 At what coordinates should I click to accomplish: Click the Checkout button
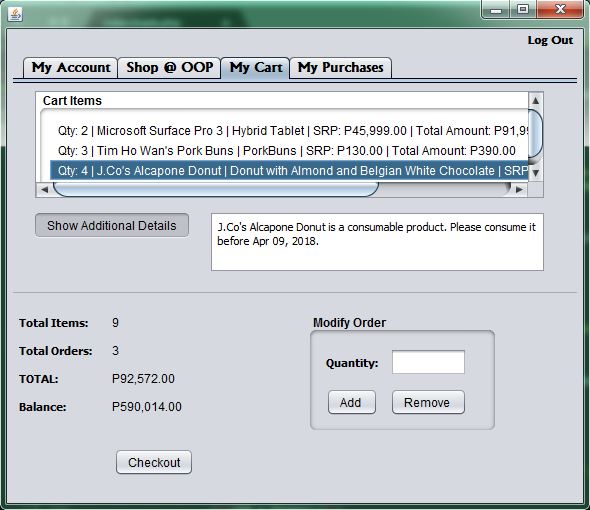154,462
